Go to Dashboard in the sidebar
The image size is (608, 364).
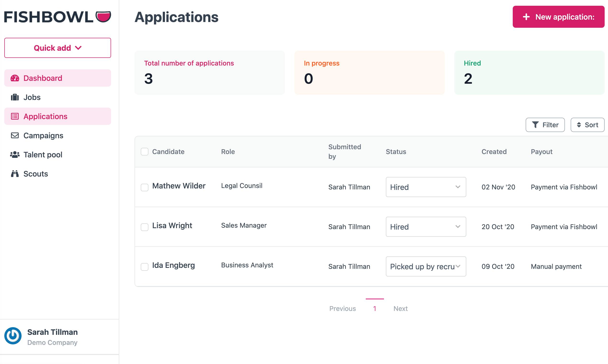[x=58, y=78]
